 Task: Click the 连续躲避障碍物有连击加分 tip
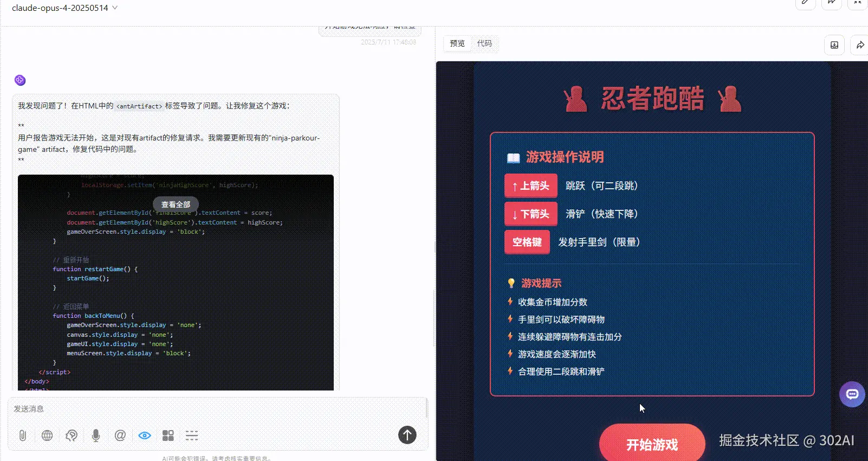click(570, 337)
